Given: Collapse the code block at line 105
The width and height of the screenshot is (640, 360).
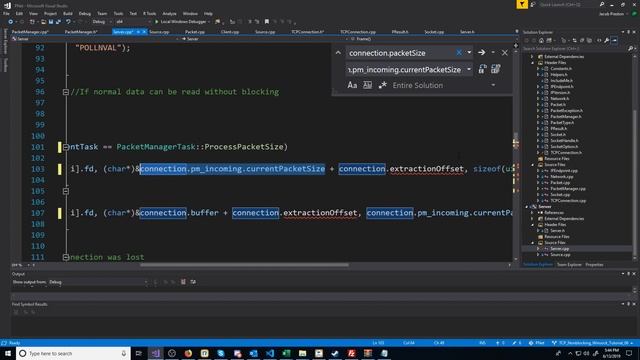Looking at the screenshot, I should (66, 191).
